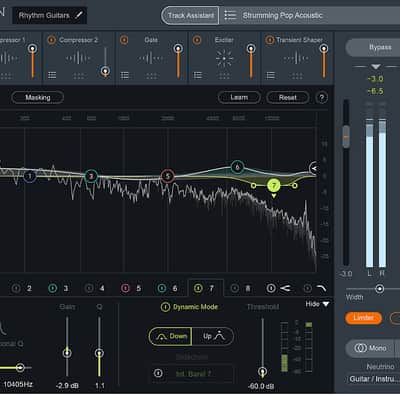Screen dimensions: 400x400
Task: Open the Transient Shaper module tab
Action: point(297,58)
